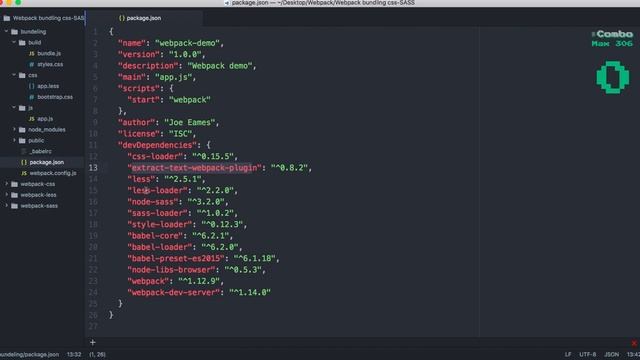Expand the webpack-sass folder chevron

coord(7,206)
